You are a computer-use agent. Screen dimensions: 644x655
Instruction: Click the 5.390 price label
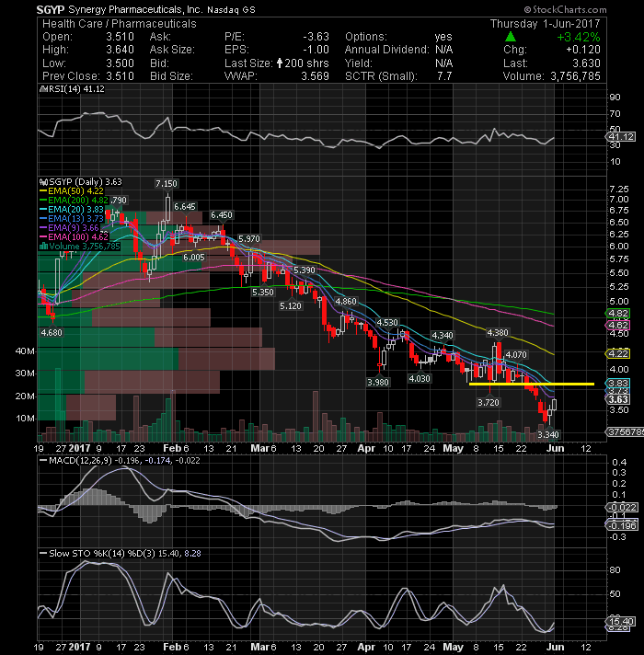click(x=304, y=270)
